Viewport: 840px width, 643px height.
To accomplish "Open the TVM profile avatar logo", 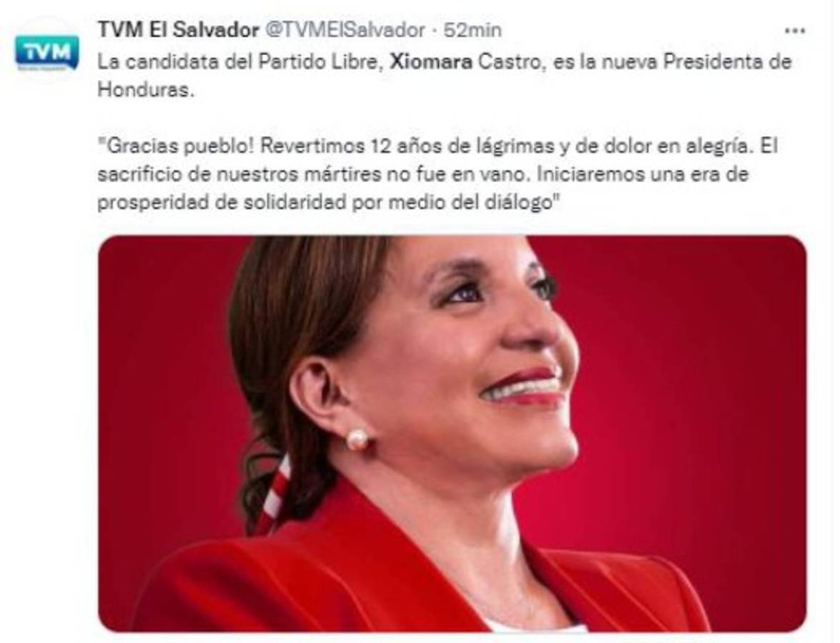I will tap(46, 53).
